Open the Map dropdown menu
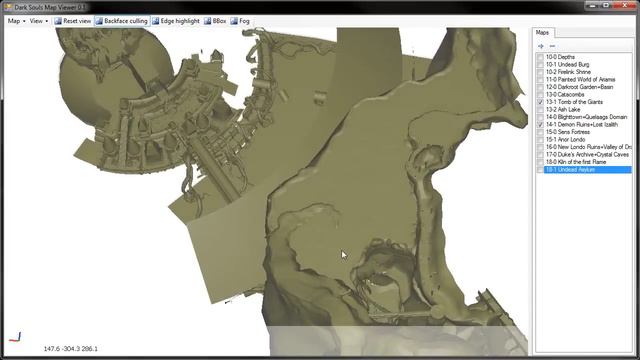The image size is (640, 360). (x=16, y=21)
